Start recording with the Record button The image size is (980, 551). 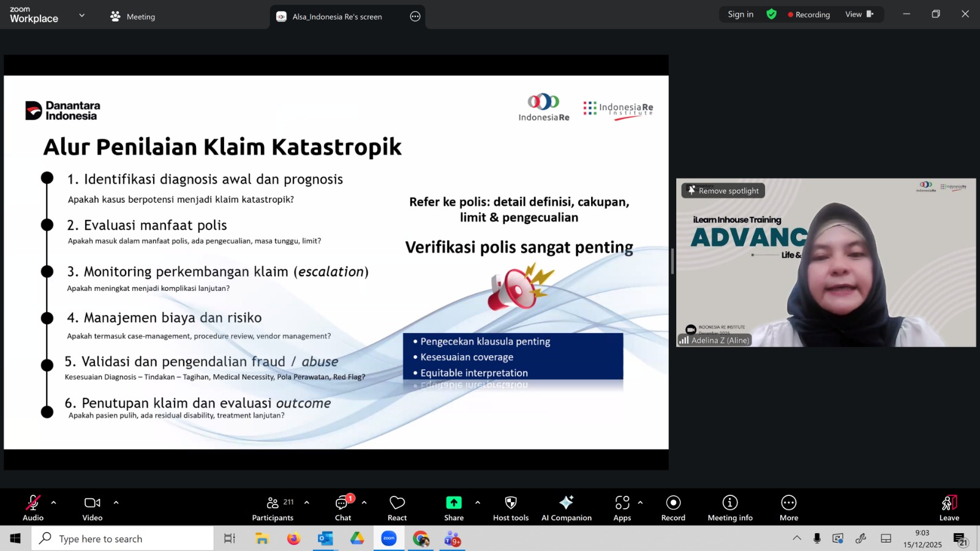coord(673,508)
